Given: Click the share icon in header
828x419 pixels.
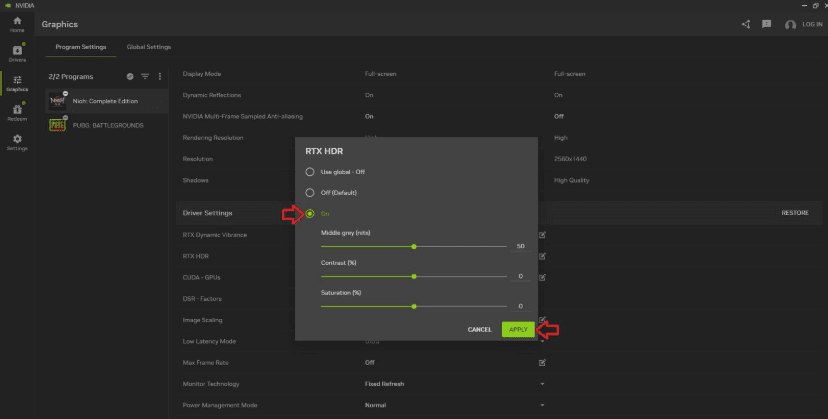Looking at the screenshot, I should click(x=746, y=24).
